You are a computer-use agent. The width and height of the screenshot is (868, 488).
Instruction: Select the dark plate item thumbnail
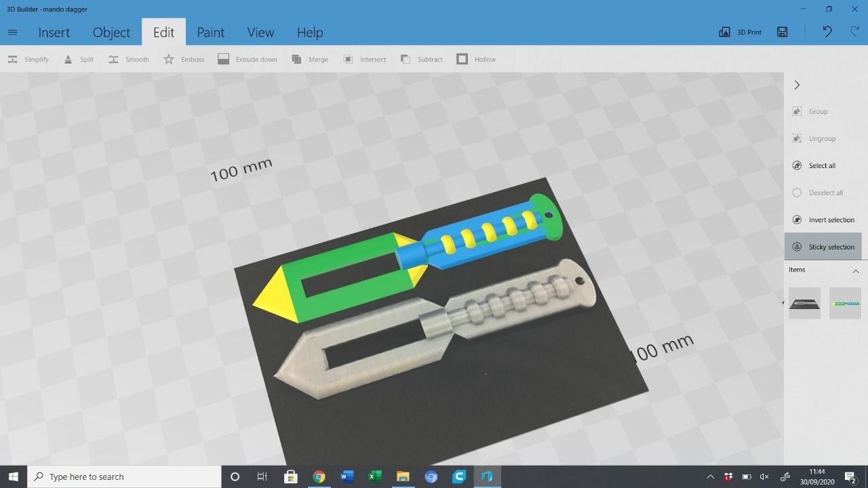click(x=804, y=303)
